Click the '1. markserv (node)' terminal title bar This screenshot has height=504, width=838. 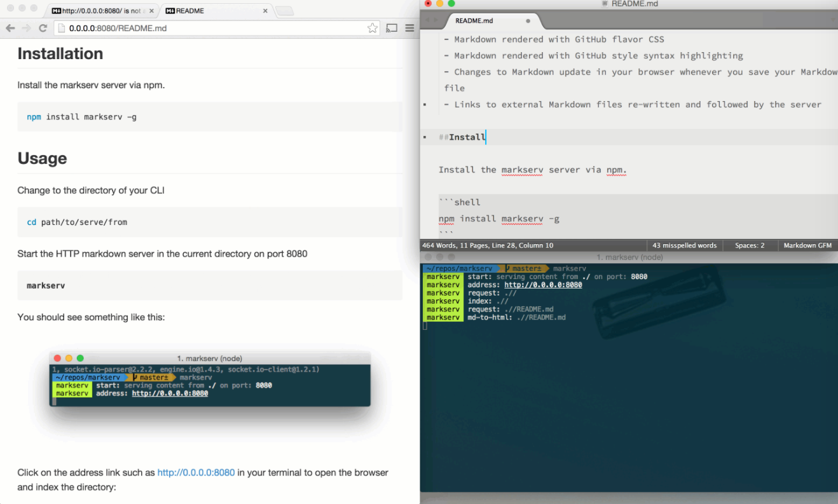629,257
